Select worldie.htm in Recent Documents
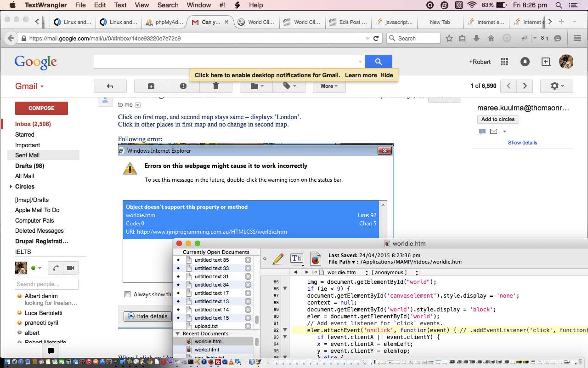 (208, 341)
